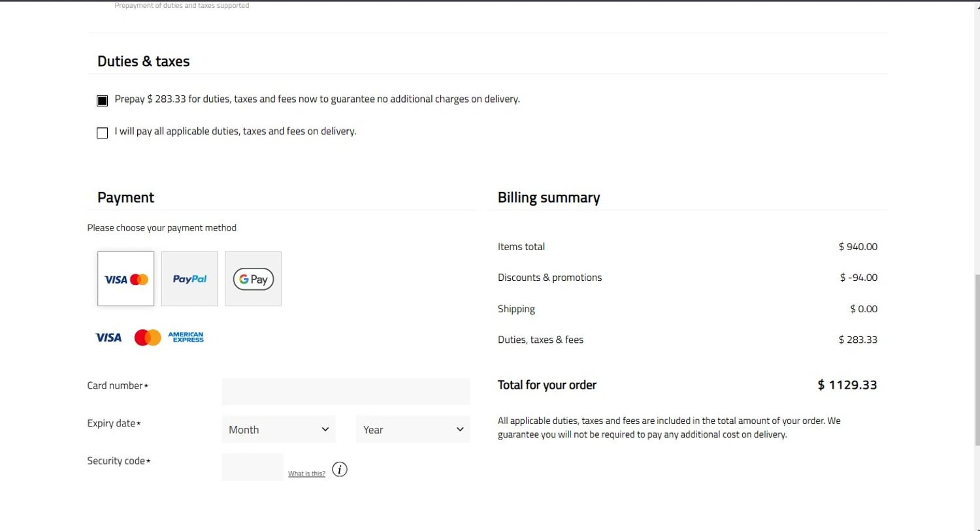Open the security code info icon
Viewport: 980px width, 531px height.
(x=340, y=469)
